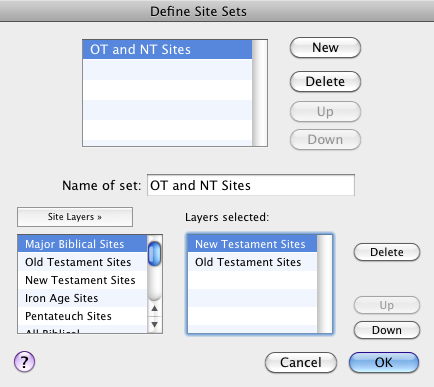The image size is (434, 387).
Task: Click New to create a site set
Action: click(325, 48)
